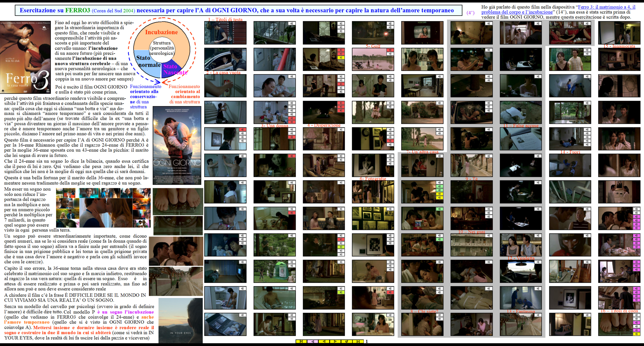Click the yellow previous-slide left arrow button

[324, 341]
